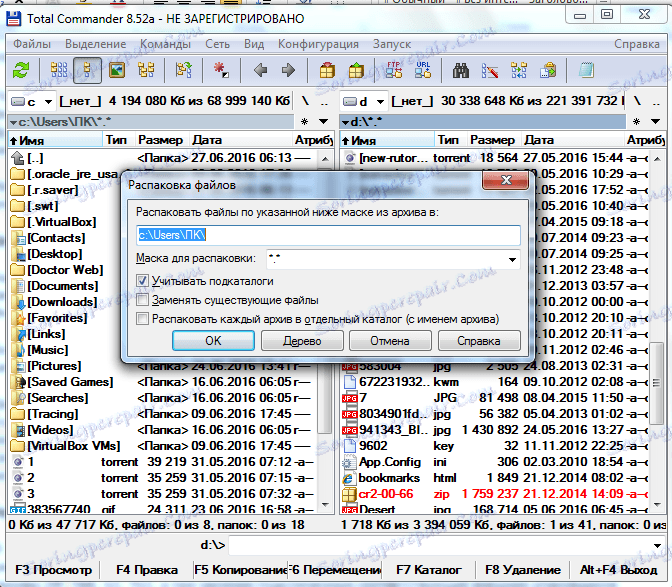The height and width of the screenshot is (587, 672).
Task: Open left panel favorites asterisk menu
Action: coord(304,122)
